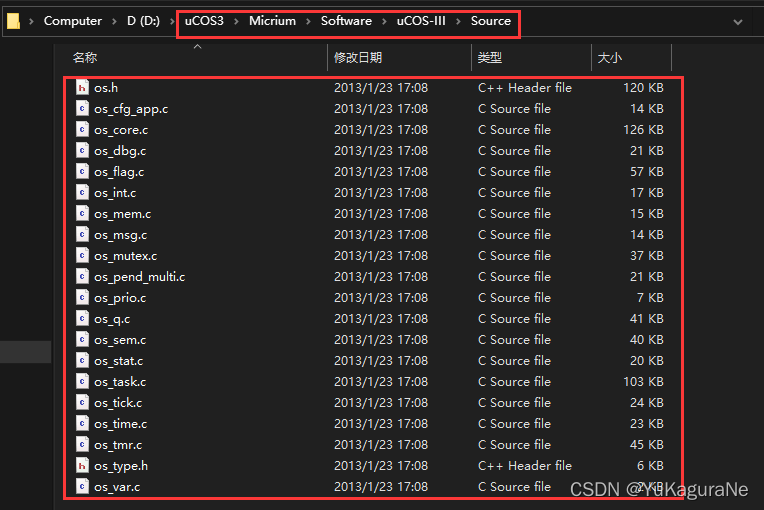The image size is (764, 510).
Task: Click the 7 KB size of os_prio.c
Action: 650,297
